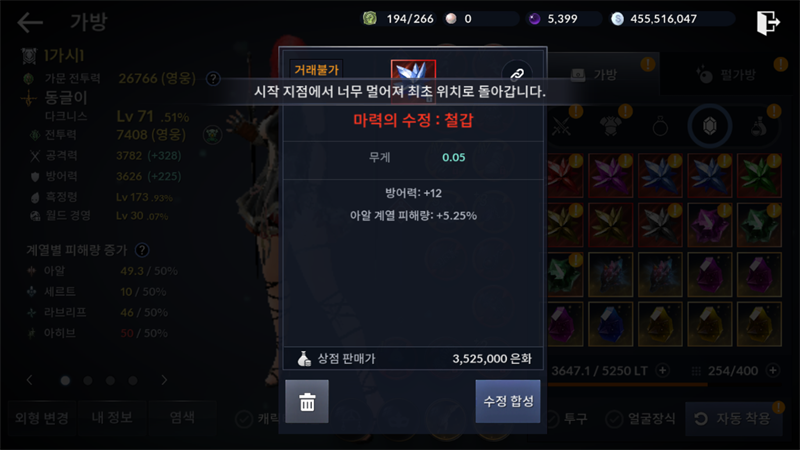The image size is (800, 450).
Task: Select the potion consumables filter icon
Action: [x=759, y=126]
